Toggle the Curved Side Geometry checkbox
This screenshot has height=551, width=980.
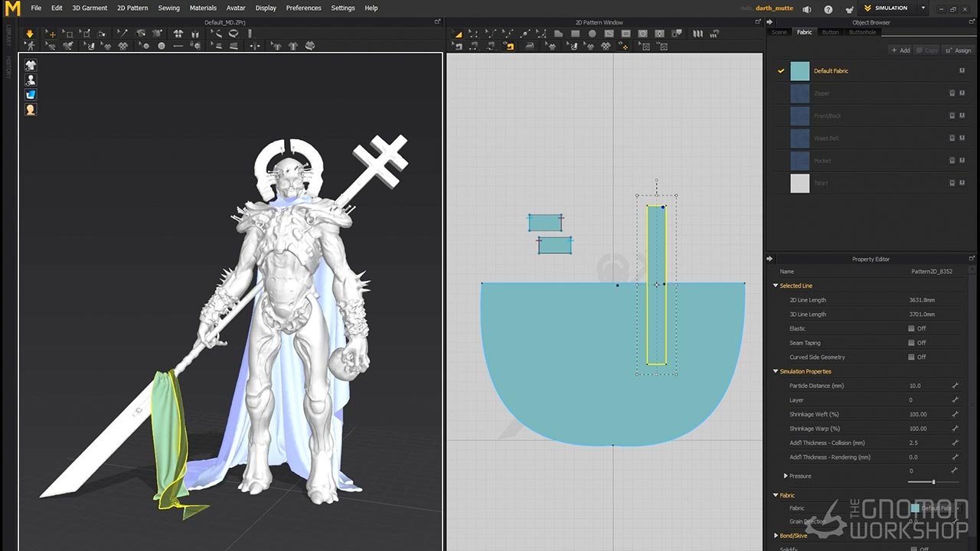[x=911, y=357]
